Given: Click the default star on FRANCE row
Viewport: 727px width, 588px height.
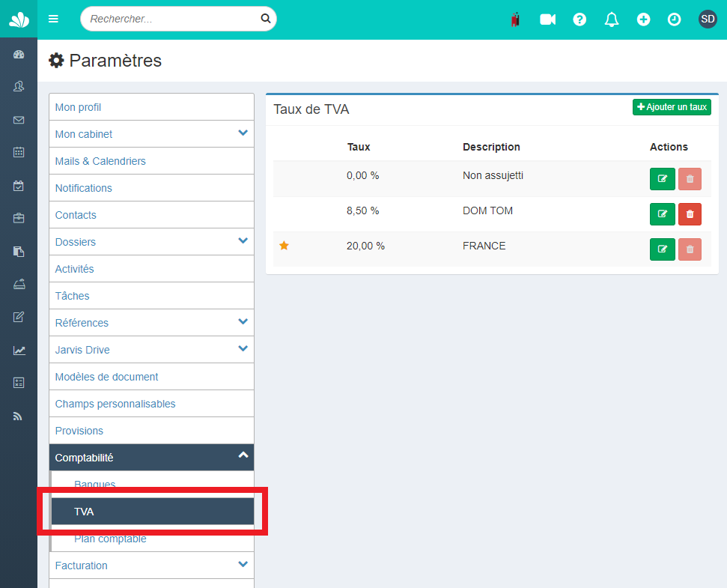Looking at the screenshot, I should click(x=285, y=246).
